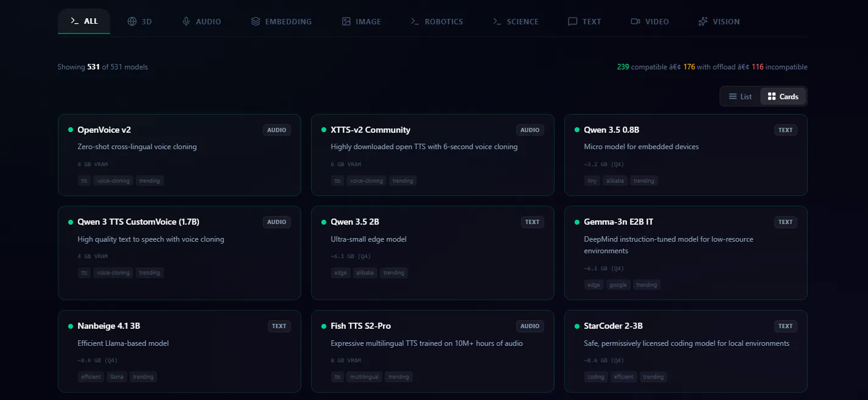The height and width of the screenshot is (400, 868).
Task: Click the sparkle icon beside VISION
Action: tap(703, 21)
